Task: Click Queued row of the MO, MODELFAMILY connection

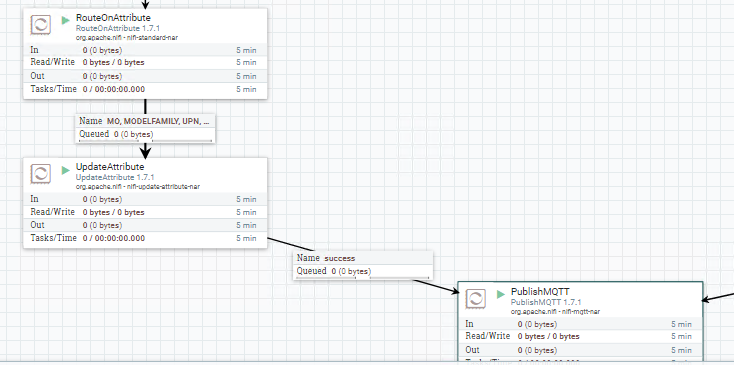Action: [x=146, y=134]
